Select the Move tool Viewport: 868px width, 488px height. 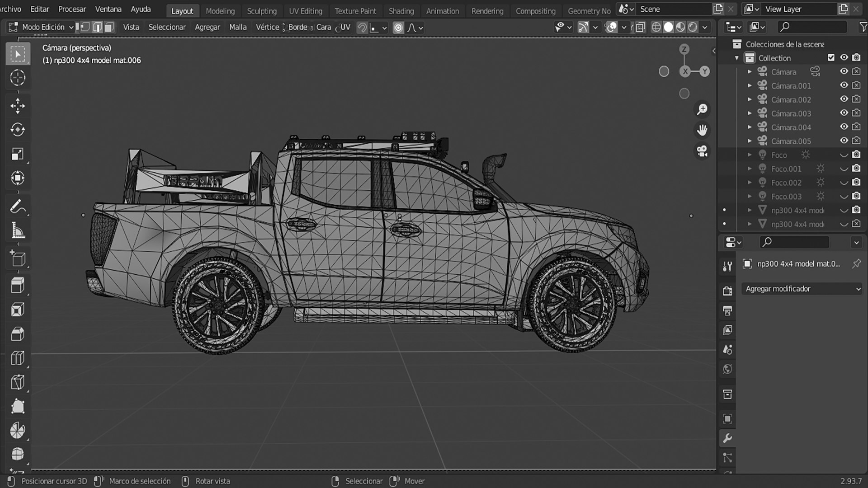pos(18,106)
